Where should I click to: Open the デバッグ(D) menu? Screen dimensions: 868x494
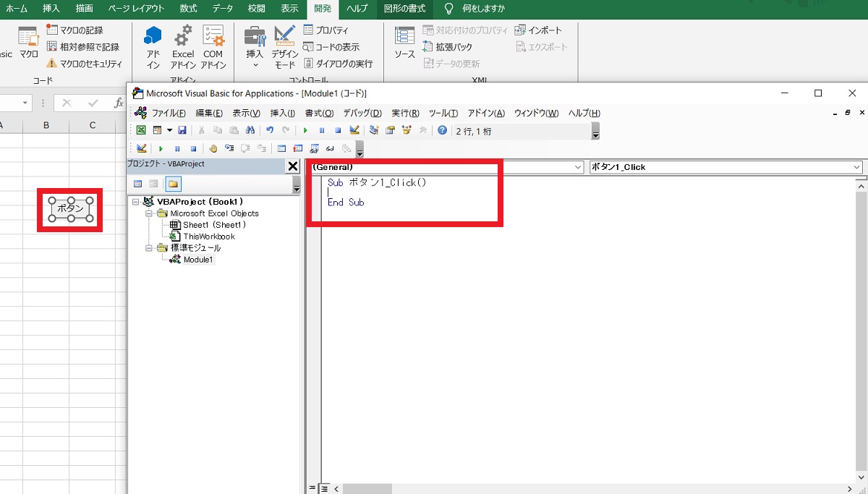pos(362,113)
